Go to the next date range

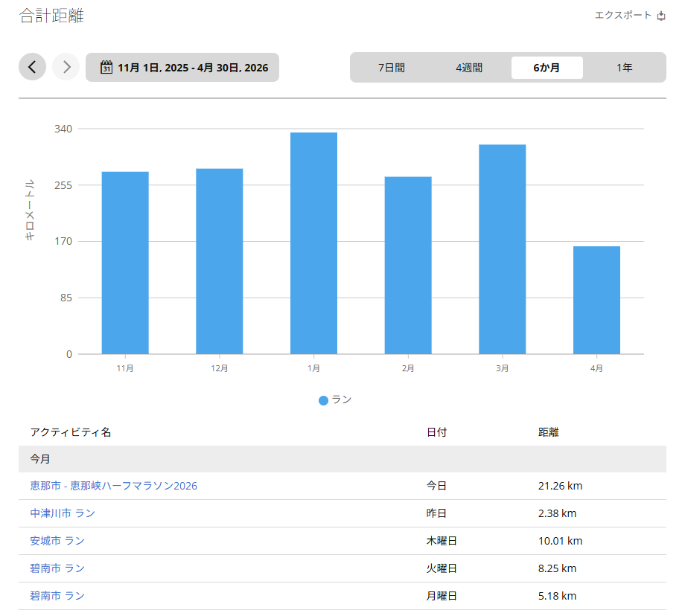66,67
